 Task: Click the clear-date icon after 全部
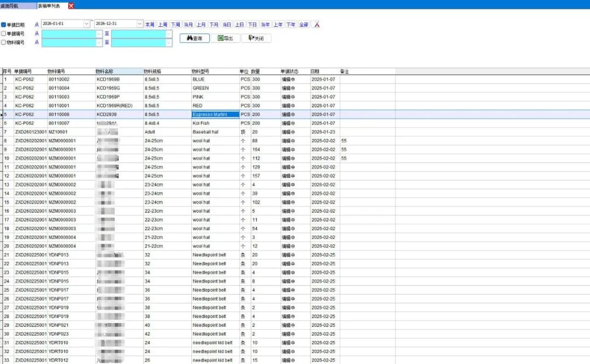317,25
